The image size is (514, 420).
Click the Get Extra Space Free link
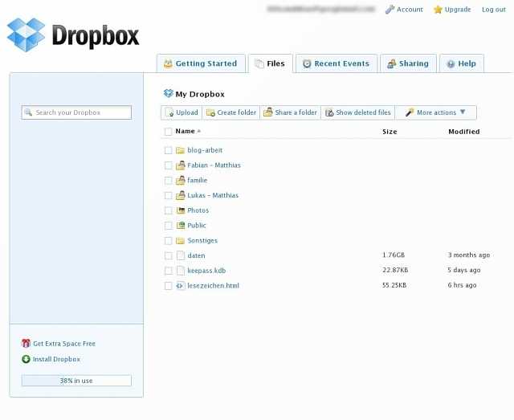tap(64, 344)
